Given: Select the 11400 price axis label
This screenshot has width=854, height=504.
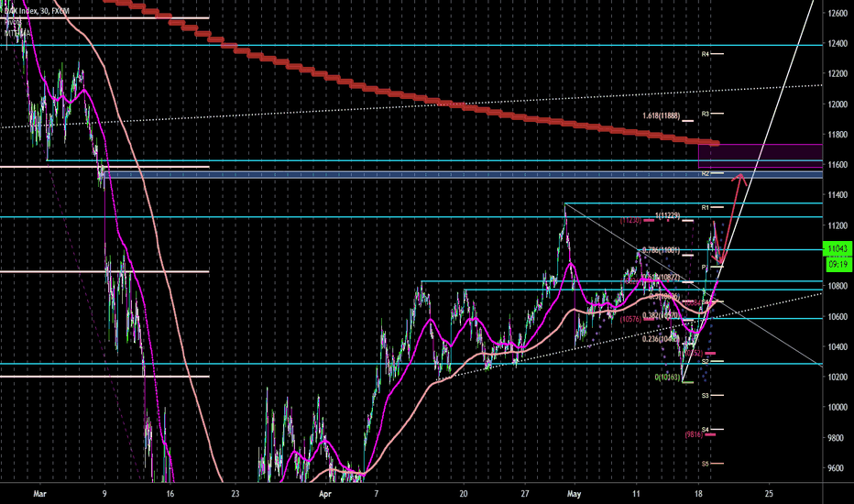Looking at the screenshot, I should point(838,195).
